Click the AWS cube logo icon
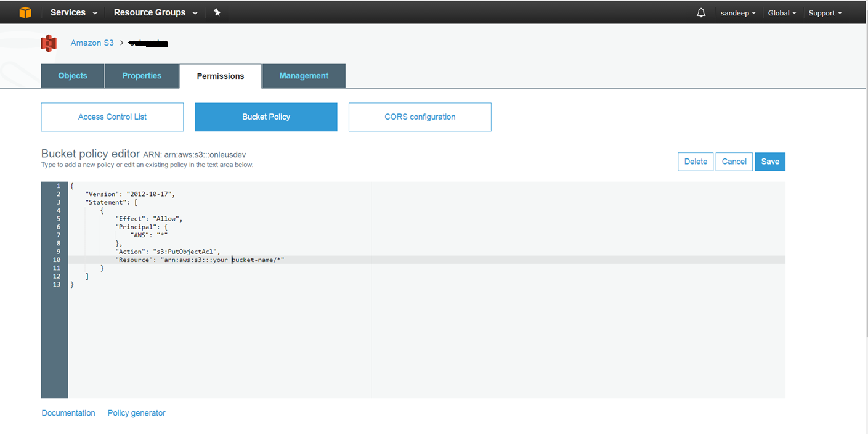 [25, 12]
